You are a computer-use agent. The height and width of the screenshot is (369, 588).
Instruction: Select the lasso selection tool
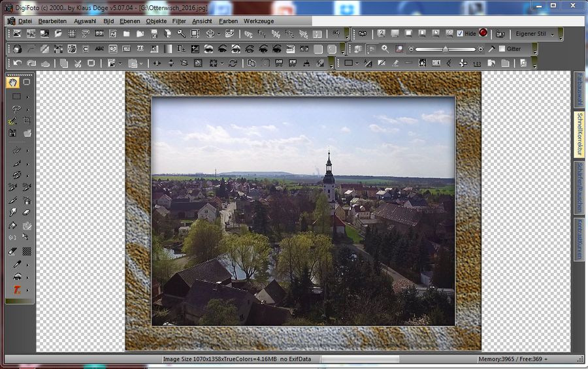click(16, 109)
